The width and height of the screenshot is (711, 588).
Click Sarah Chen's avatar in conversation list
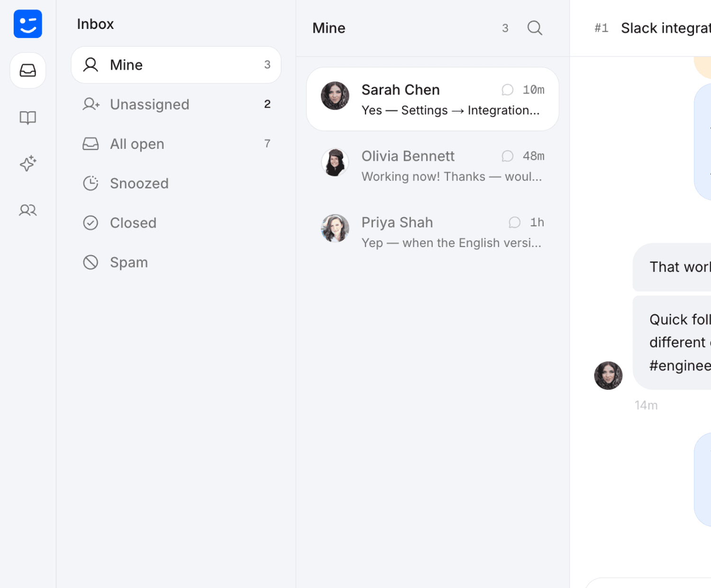click(335, 95)
